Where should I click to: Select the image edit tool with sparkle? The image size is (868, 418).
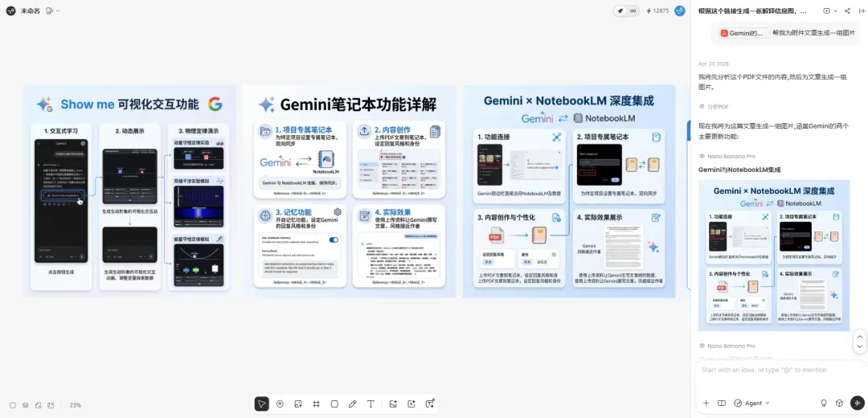pyautogui.click(x=298, y=404)
